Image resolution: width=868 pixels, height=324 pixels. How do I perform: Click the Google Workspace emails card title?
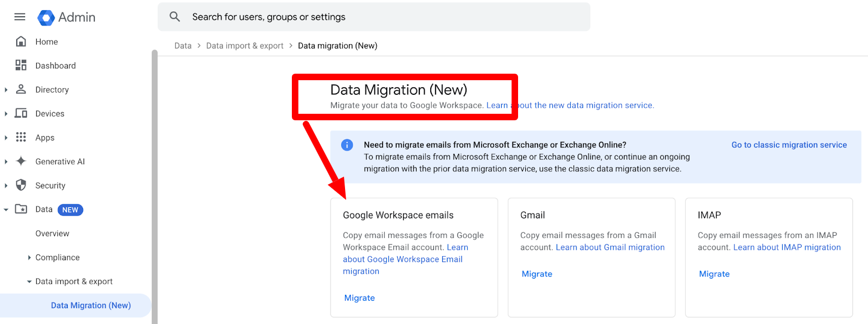[398, 215]
